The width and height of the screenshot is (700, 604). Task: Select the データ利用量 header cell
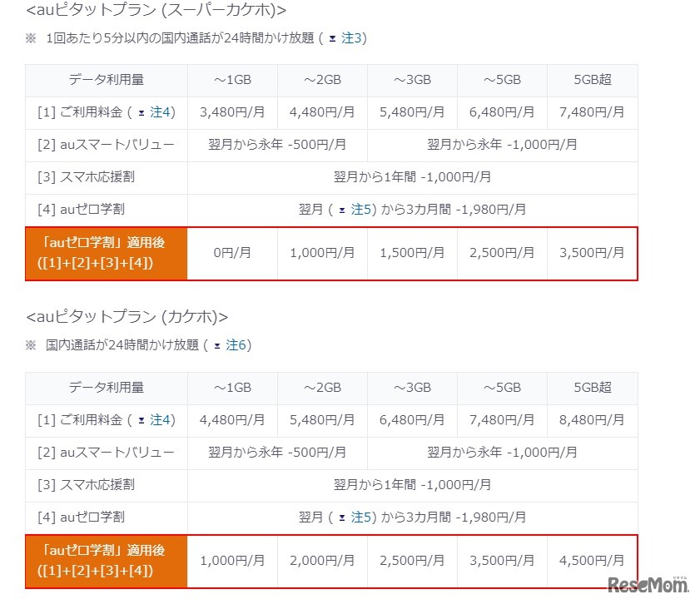(x=107, y=80)
